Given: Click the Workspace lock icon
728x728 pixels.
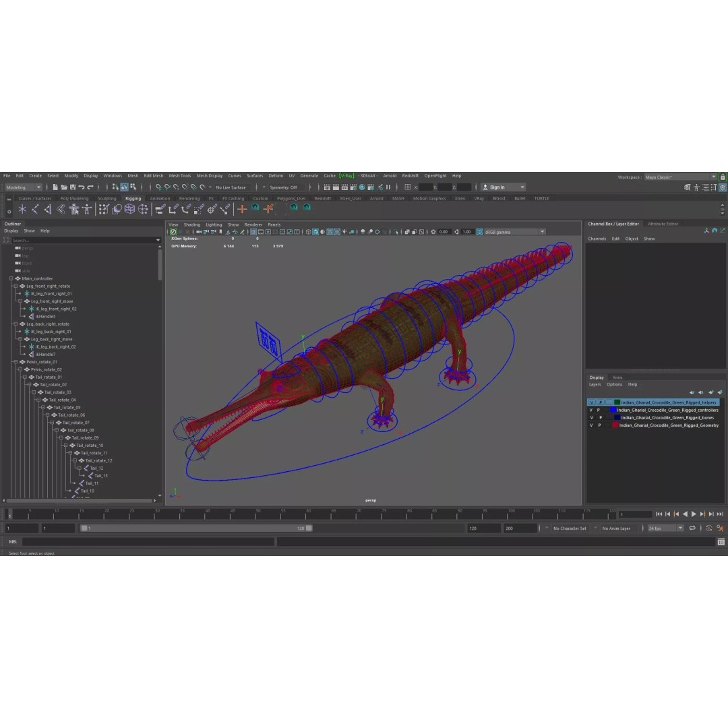Looking at the screenshot, I should (723, 177).
